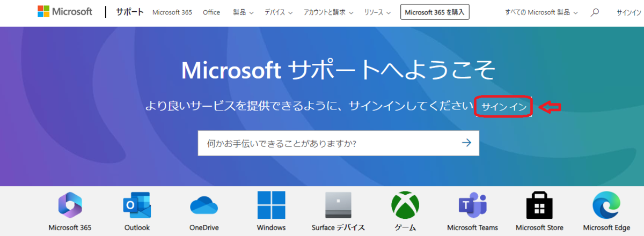Open the Outlook product icon
This screenshot has height=236, width=644.
click(137, 205)
